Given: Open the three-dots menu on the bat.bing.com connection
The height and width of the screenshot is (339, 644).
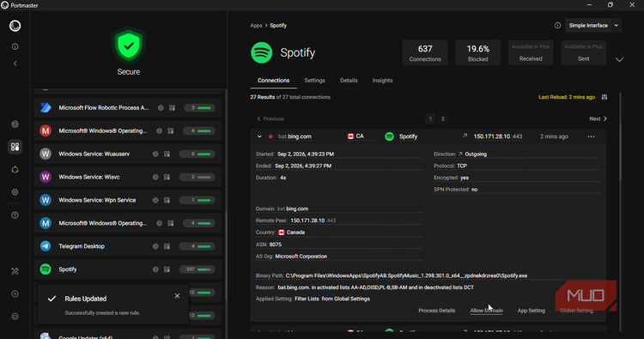Looking at the screenshot, I should 591,136.
